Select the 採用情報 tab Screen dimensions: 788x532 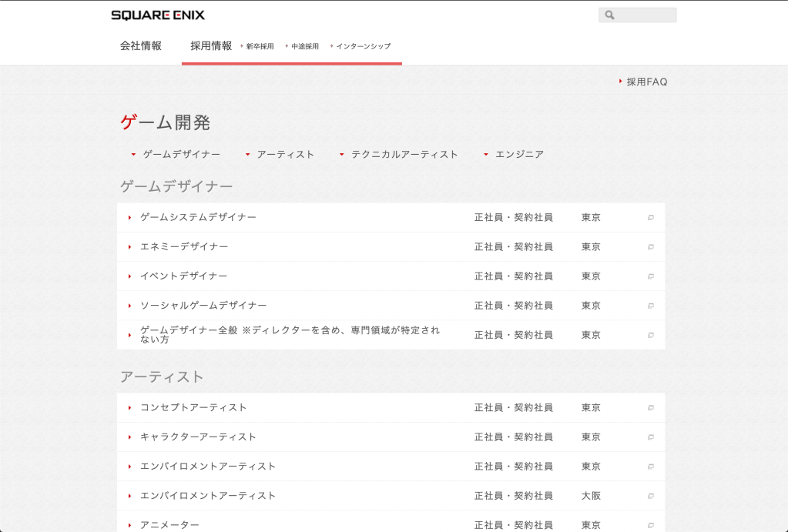tap(211, 45)
